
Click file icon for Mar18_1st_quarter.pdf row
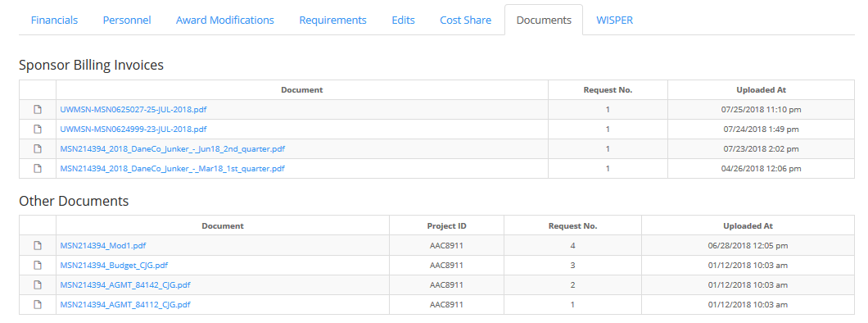click(38, 168)
